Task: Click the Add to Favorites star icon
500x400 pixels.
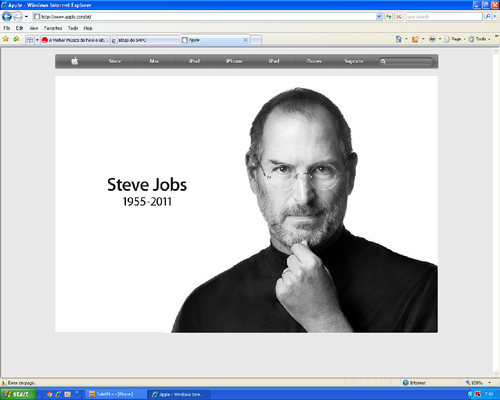Action: [16, 39]
